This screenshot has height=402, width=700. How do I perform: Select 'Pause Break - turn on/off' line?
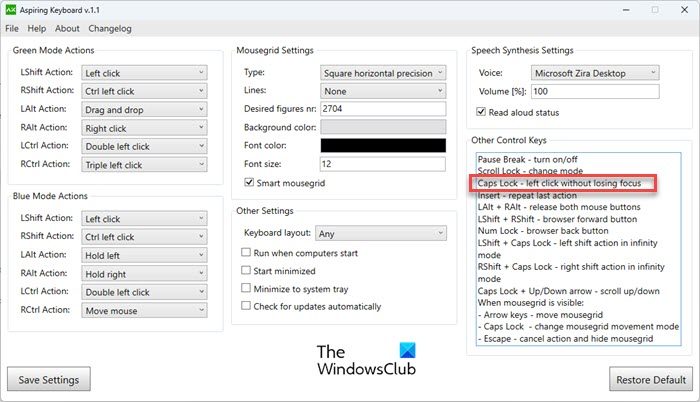pyautogui.click(x=527, y=159)
